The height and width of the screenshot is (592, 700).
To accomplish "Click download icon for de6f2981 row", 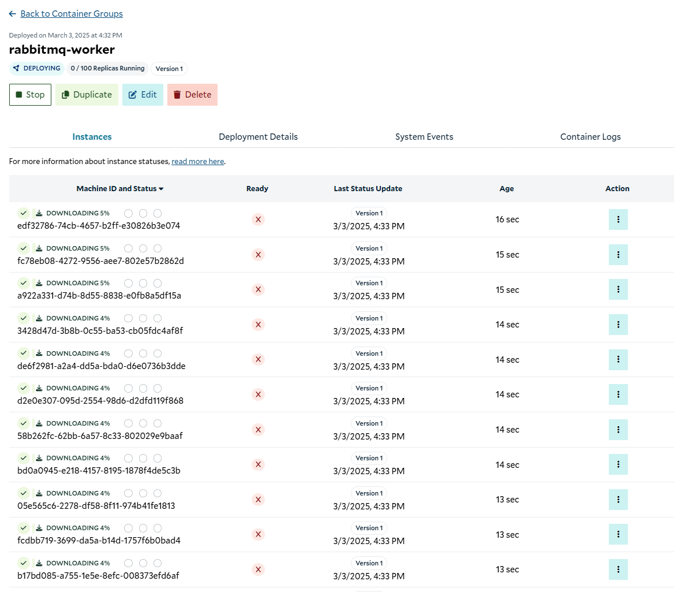I will tap(39, 353).
